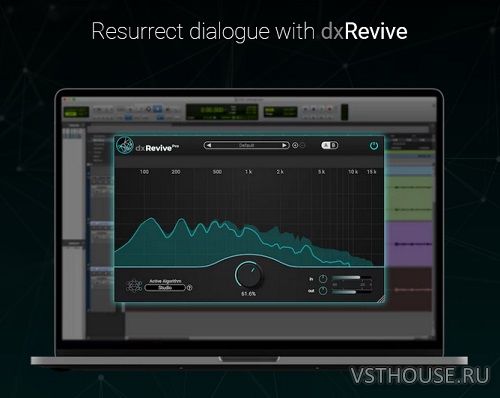This screenshot has height=398, width=500.
Task: Go to the previous preset arrow
Action: pos(209,145)
